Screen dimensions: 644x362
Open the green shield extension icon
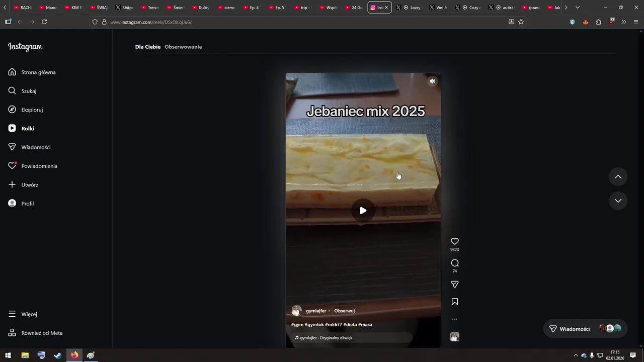pyautogui.click(x=572, y=22)
